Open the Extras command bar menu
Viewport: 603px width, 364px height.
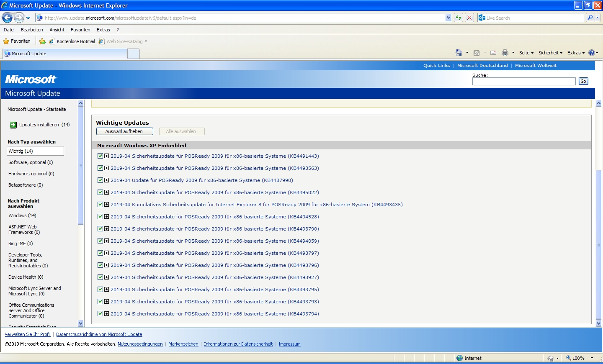point(576,53)
